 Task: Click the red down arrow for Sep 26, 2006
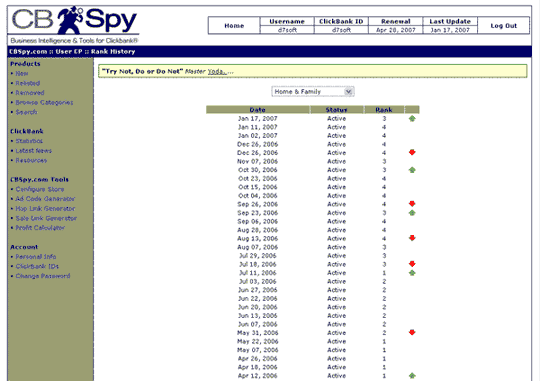(x=412, y=204)
